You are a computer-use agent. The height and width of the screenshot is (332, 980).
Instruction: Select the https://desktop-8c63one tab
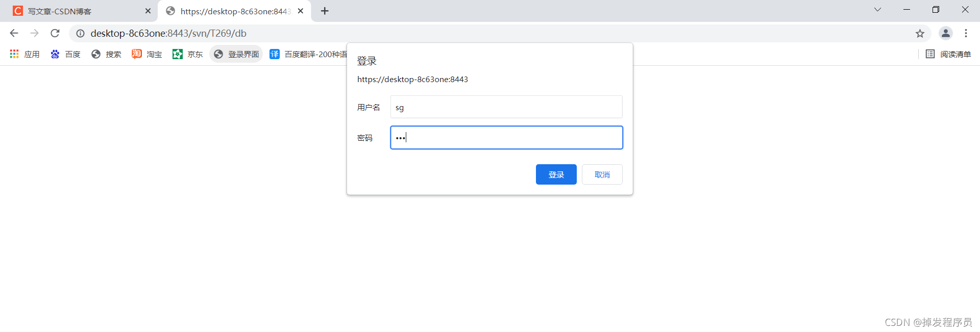pyautogui.click(x=235, y=11)
